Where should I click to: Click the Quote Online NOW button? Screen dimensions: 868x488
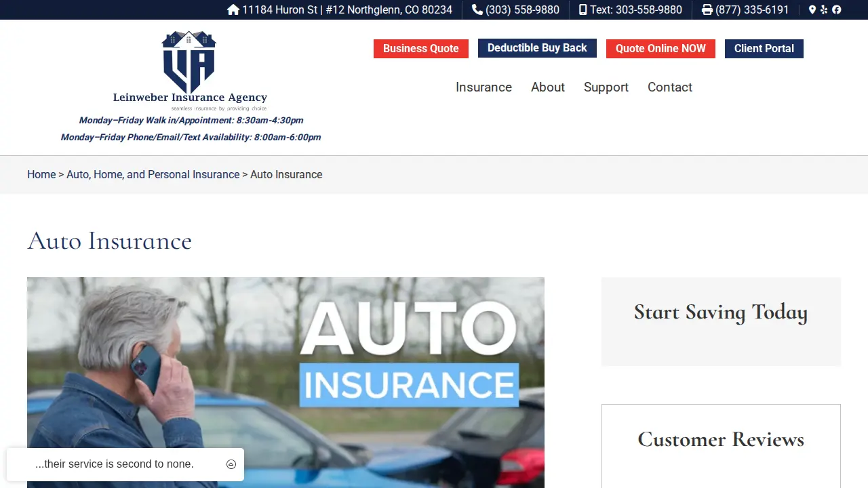coord(660,49)
